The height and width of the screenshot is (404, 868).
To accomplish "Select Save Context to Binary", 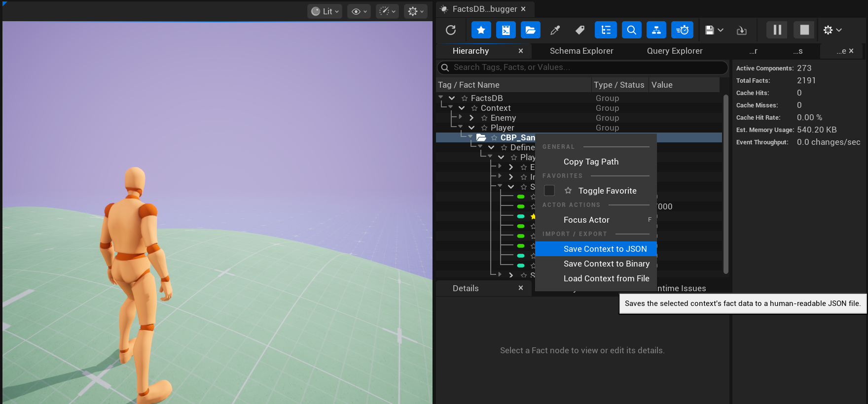I will click(x=596, y=264).
